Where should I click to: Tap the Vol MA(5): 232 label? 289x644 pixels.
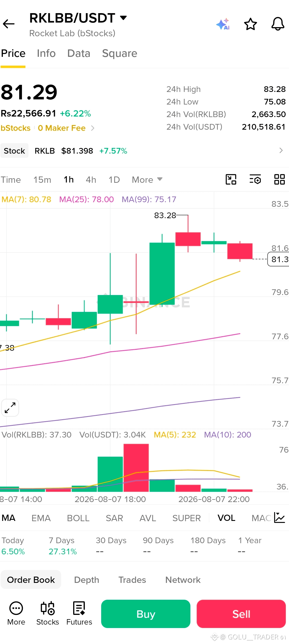point(175,435)
